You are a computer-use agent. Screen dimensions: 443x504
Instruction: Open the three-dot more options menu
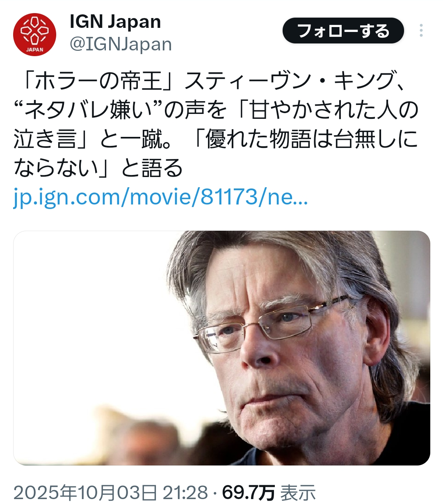[421, 31]
